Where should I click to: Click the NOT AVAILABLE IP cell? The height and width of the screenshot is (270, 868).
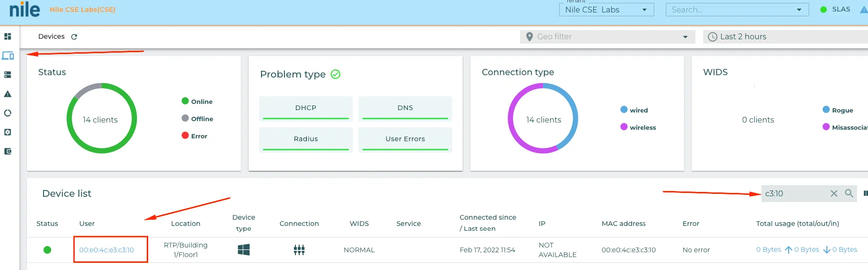click(558, 250)
